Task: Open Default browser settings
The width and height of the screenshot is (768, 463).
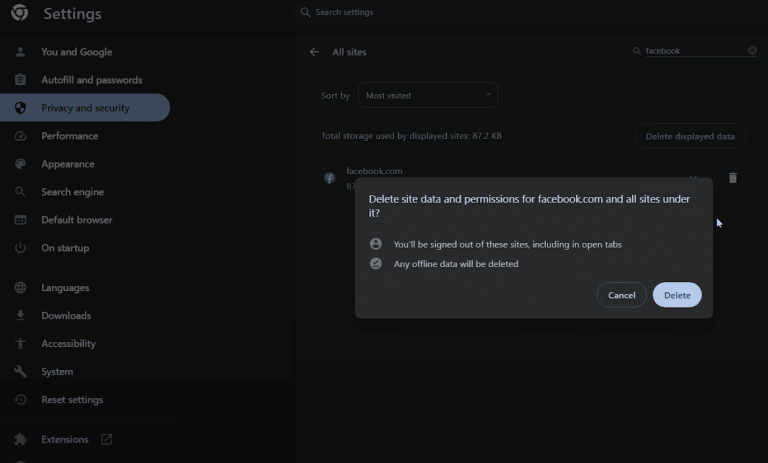Action: pos(76,219)
